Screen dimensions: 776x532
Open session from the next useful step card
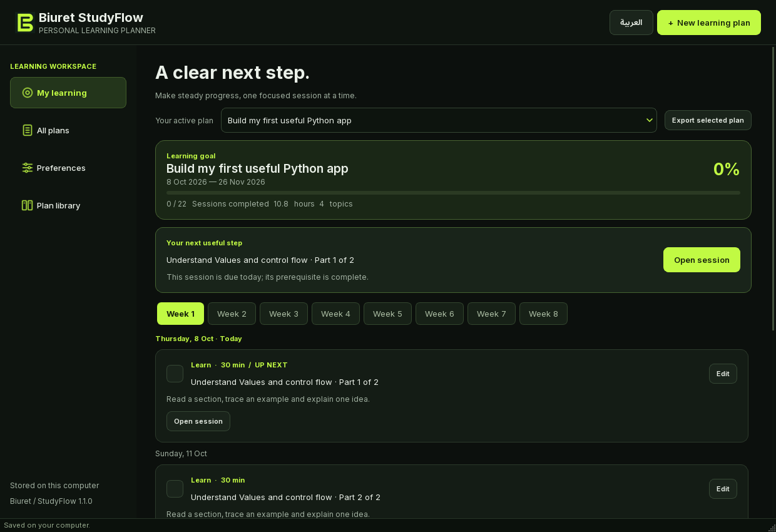[702, 260]
